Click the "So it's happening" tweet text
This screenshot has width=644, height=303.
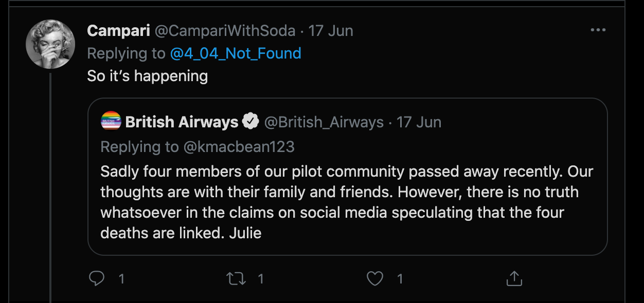[148, 76]
